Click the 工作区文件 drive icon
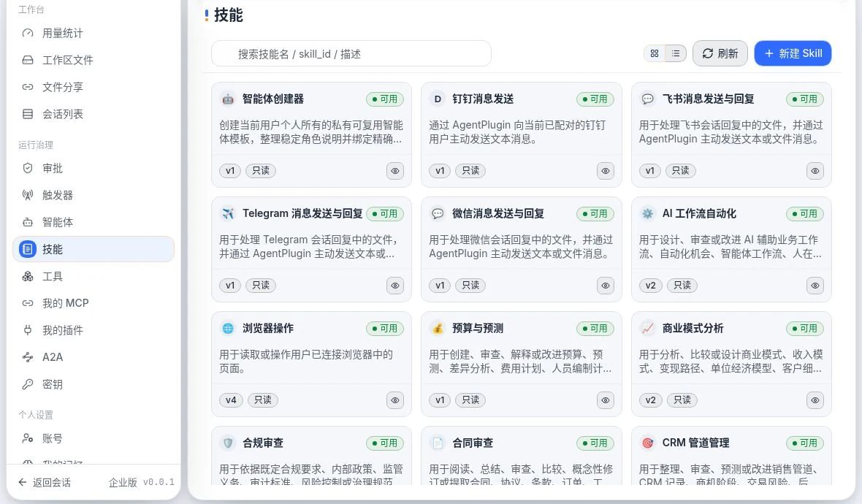This screenshot has width=862, height=504. [28, 60]
